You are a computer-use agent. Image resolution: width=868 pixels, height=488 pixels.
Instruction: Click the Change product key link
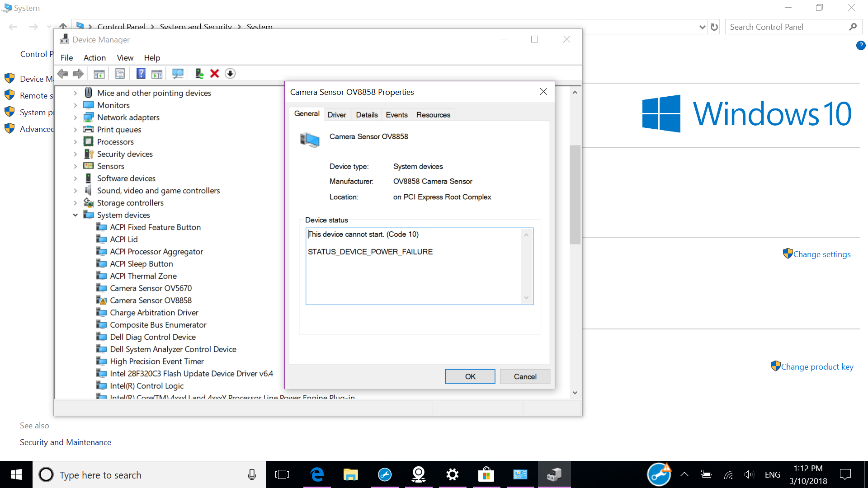(x=817, y=367)
